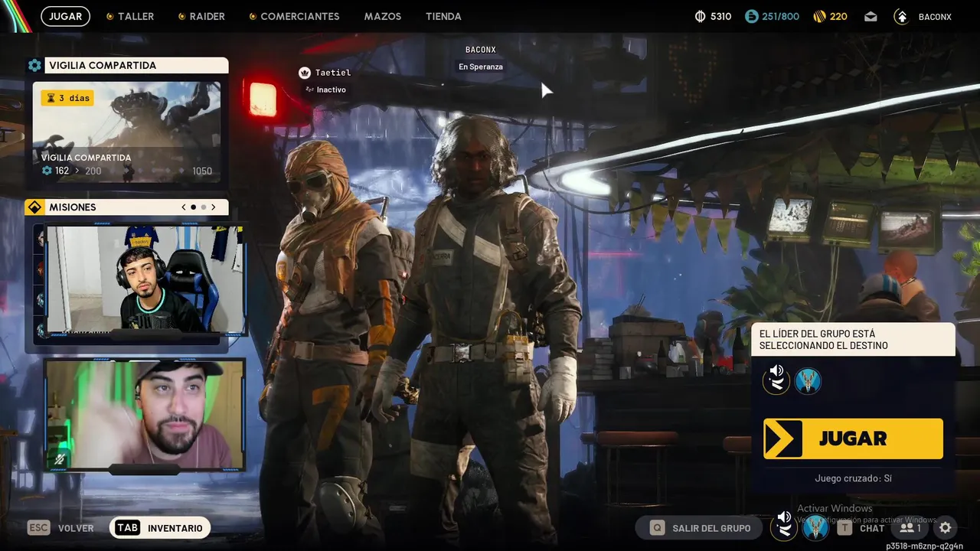Open the Vigilia Compartida event card

[126, 132]
